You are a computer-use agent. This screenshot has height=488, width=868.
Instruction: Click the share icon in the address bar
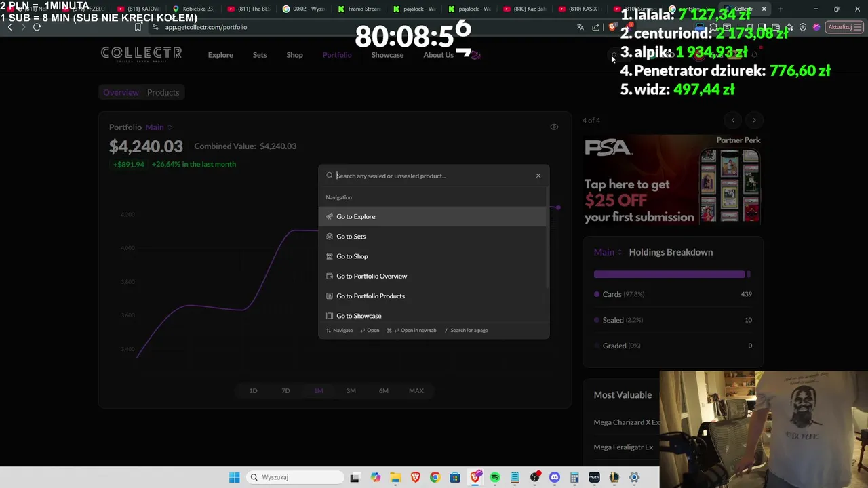tap(595, 27)
